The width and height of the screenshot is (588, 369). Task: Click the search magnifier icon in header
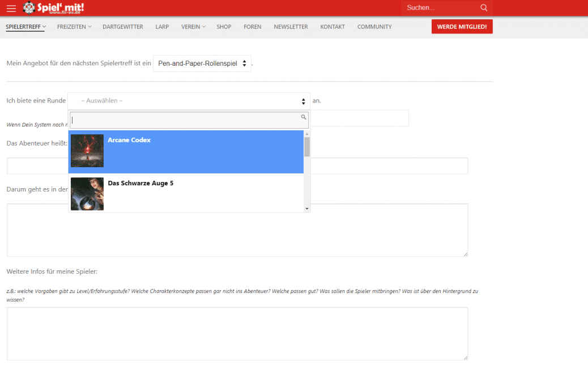click(x=483, y=8)
